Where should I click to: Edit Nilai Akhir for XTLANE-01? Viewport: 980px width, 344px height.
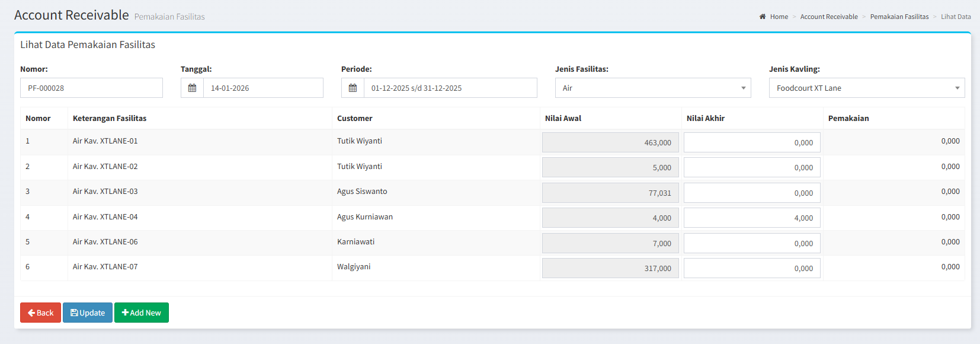coord(751,142)
